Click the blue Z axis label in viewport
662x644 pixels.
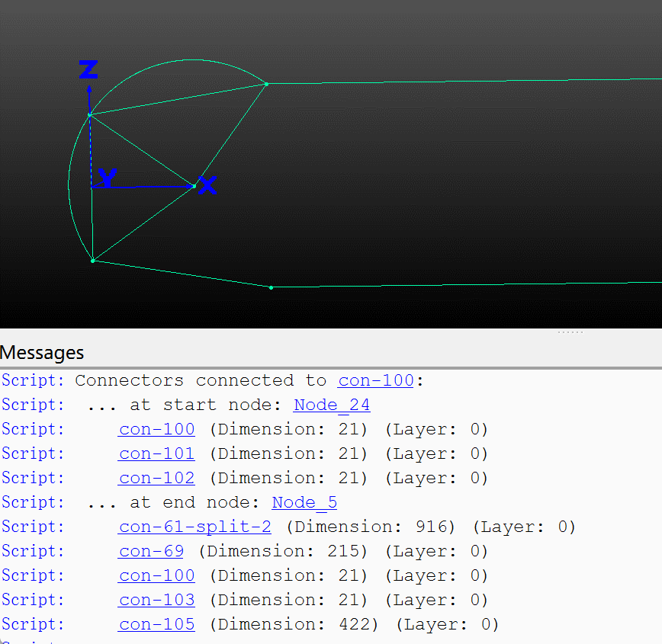(x=88, y=69)
